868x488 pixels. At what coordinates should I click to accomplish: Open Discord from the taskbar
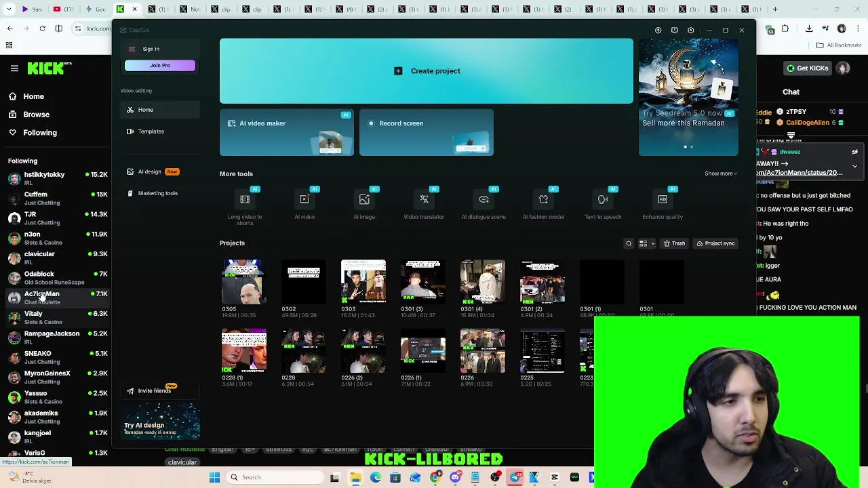(455, 477)
